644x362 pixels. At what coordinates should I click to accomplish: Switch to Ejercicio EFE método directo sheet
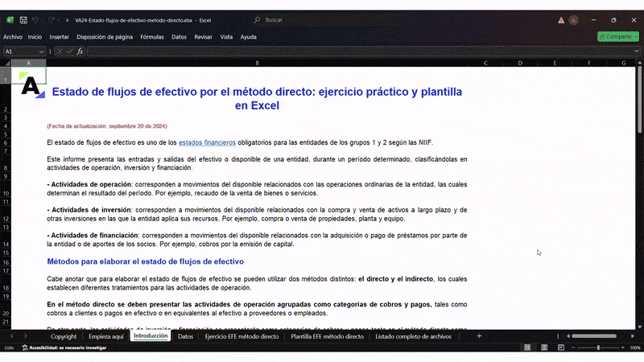(242, 336)
